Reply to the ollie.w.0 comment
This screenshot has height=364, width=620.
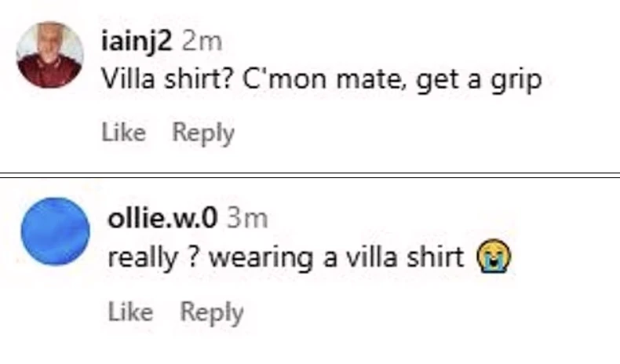point(212,311)
